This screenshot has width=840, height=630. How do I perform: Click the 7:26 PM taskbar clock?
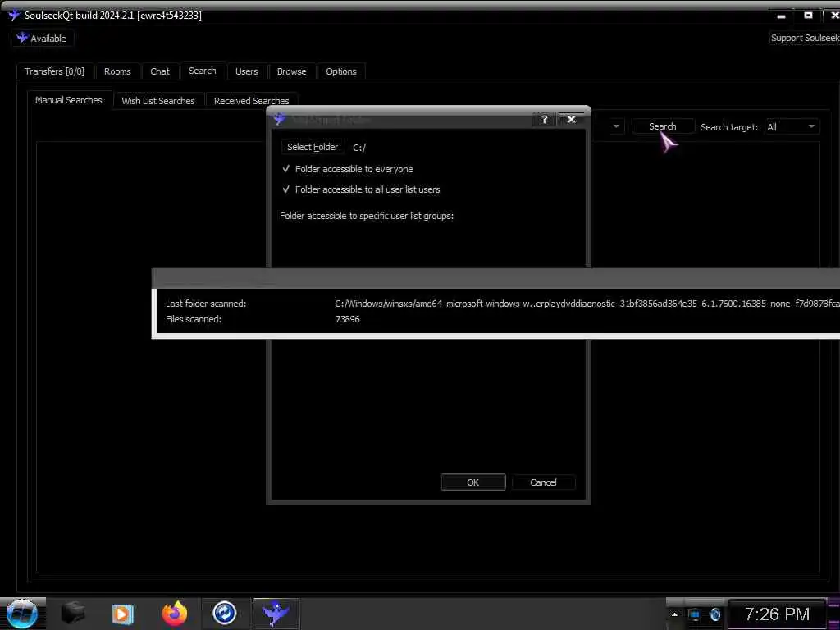[777, 614]
